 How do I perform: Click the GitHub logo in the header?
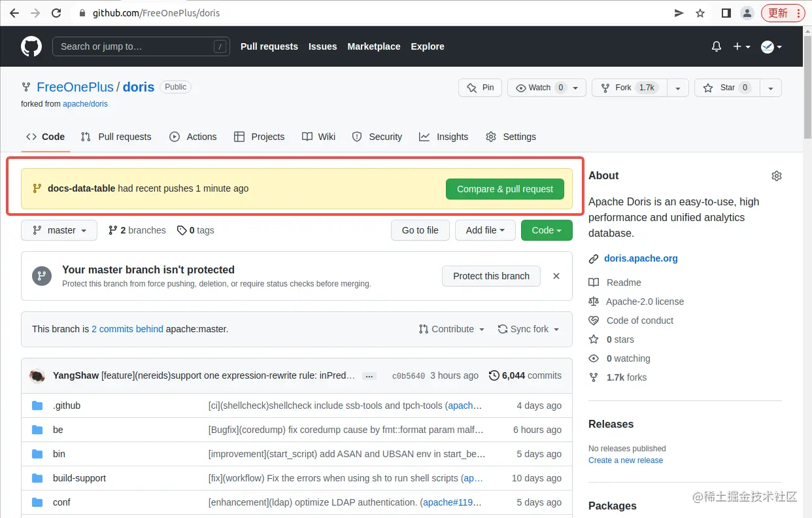coord(31,46)
